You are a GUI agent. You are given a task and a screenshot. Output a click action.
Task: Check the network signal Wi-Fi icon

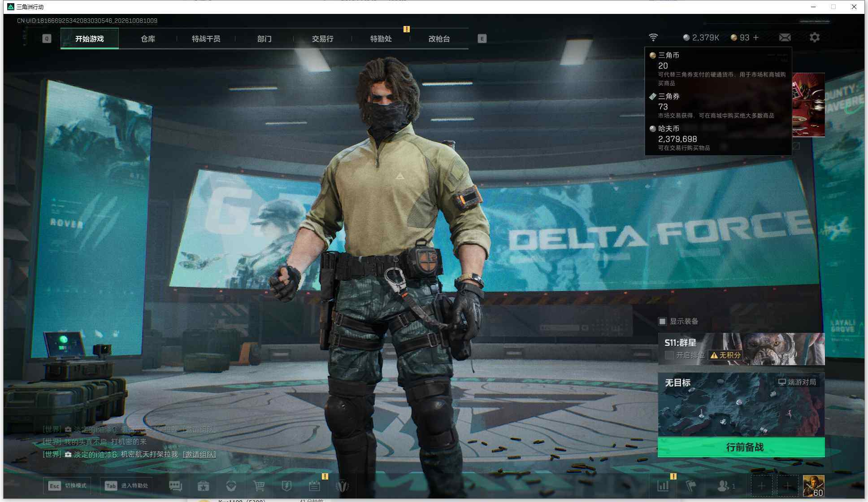tap(653, 37)
